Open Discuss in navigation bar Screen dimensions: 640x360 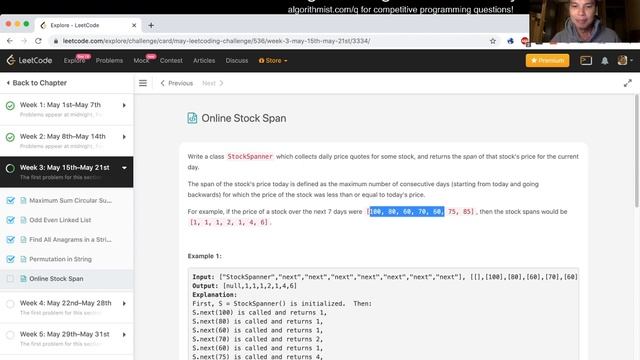tap(237, 60)
